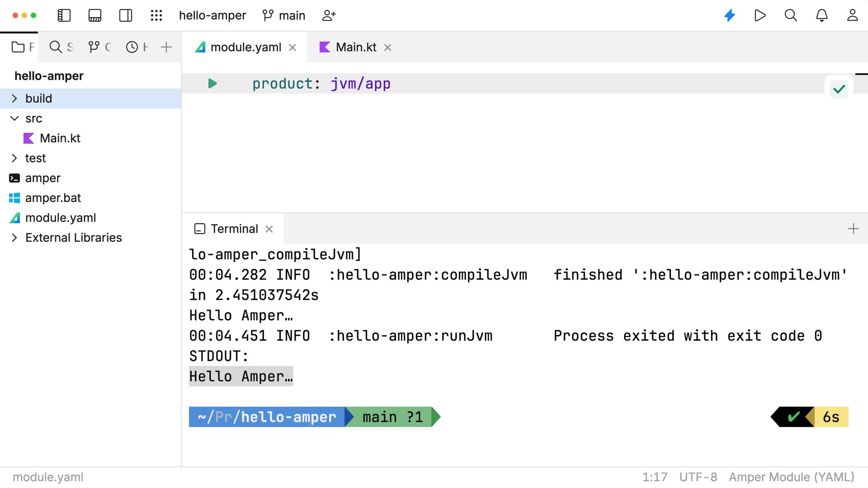The image size is (868, 488).
Task: Click the 6s duration prompt segment
Action: [x=831, y=417]
